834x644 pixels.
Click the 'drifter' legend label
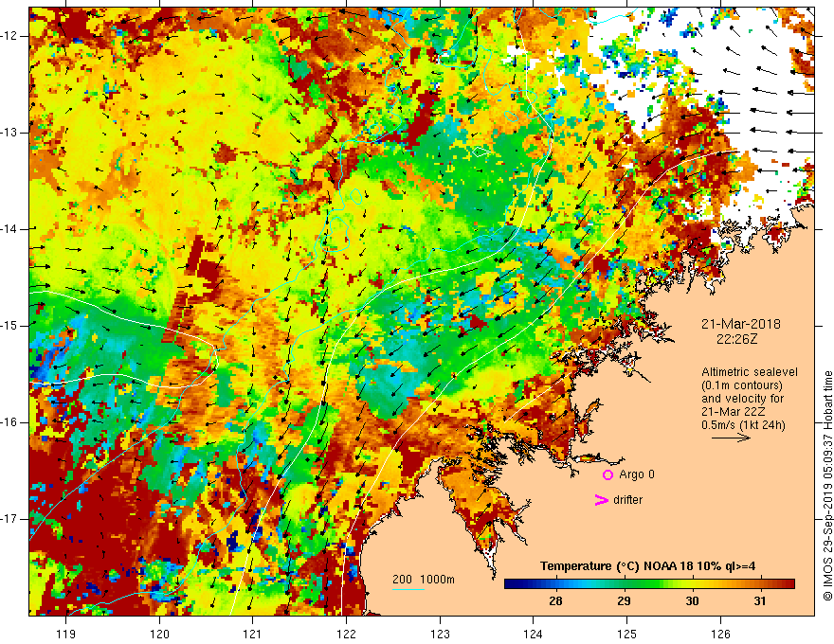[627, 500]
